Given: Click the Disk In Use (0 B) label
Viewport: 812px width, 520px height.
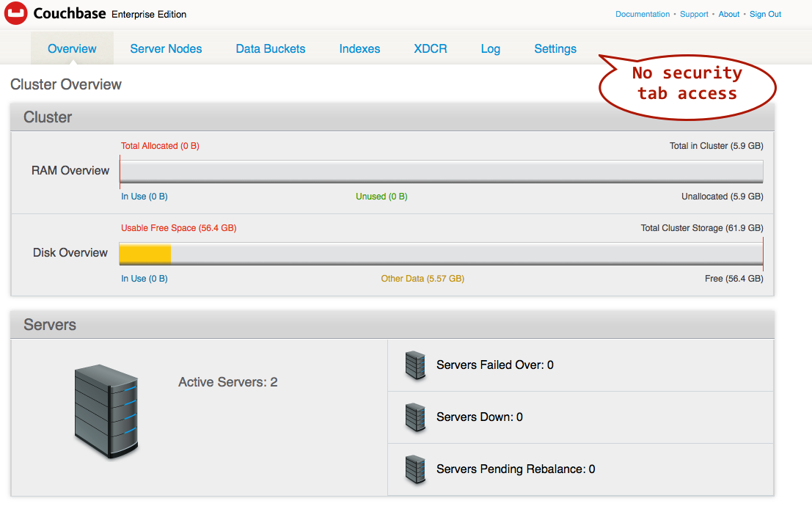Looking at the screenshot, I should click(145, 279).
